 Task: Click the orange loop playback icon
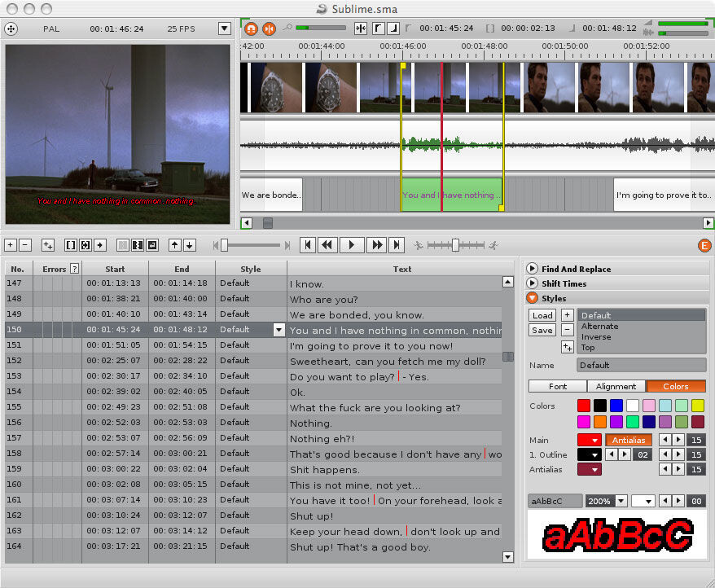250,29
